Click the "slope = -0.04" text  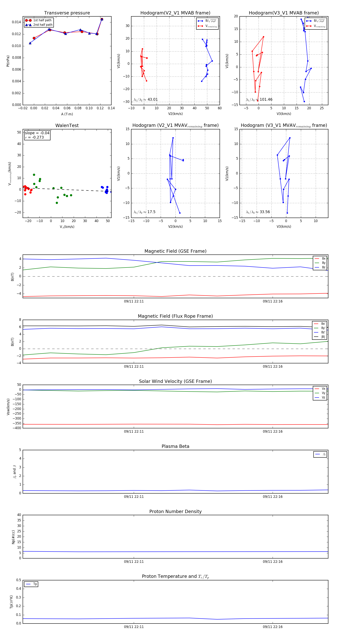coord(37,133)
